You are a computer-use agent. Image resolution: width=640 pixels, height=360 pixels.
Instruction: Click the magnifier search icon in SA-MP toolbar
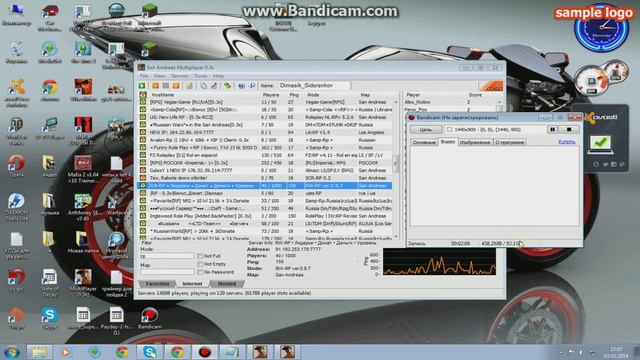tap(252, 86)
